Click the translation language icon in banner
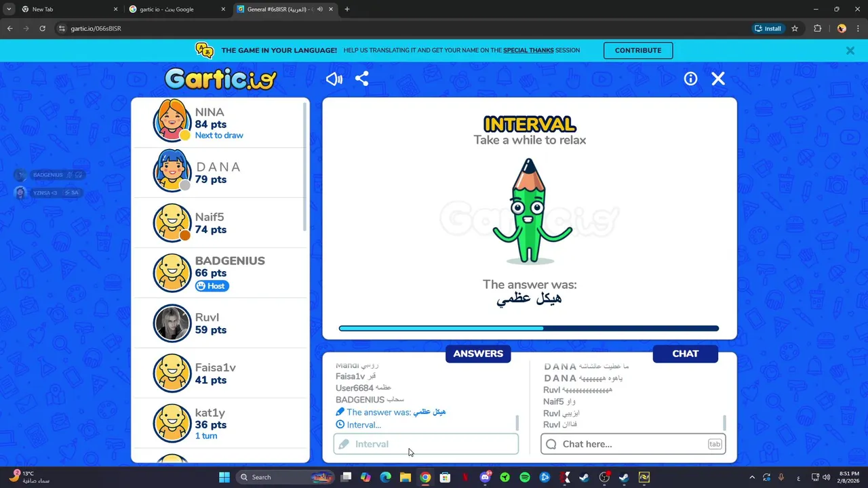Viewport: 868px width, 488px height. click(204, 50)
